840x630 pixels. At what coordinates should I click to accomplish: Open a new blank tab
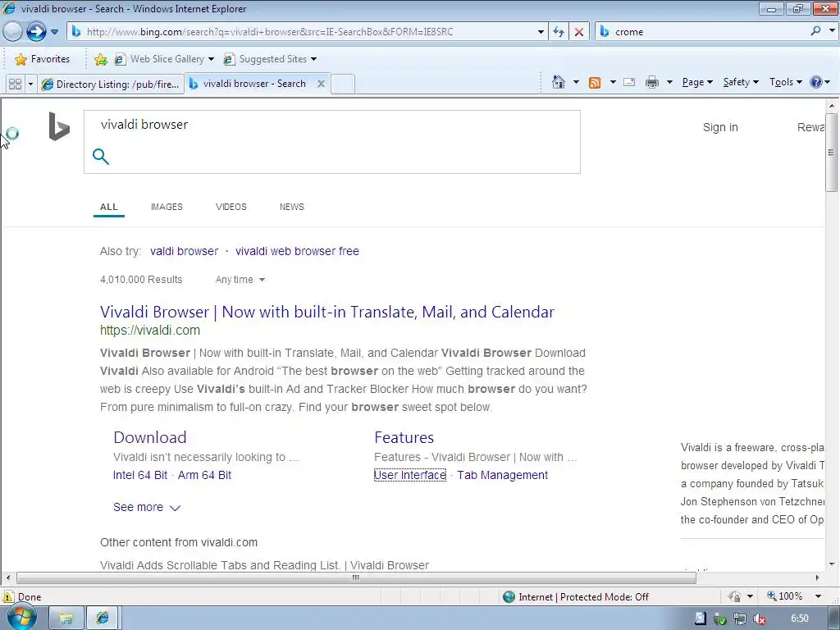tap(343, 84)
